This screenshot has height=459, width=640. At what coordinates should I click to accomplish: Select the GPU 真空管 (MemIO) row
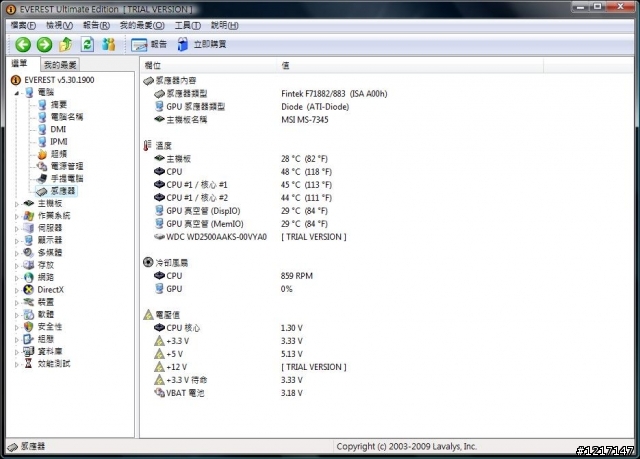pyautogui.click(x=241, y=224)
